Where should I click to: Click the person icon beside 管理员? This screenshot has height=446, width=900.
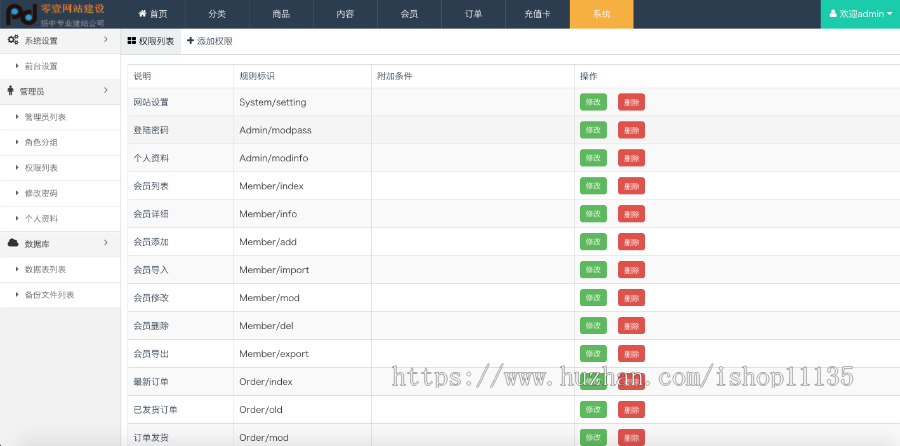pyautogui.click(x=10, y=91)
